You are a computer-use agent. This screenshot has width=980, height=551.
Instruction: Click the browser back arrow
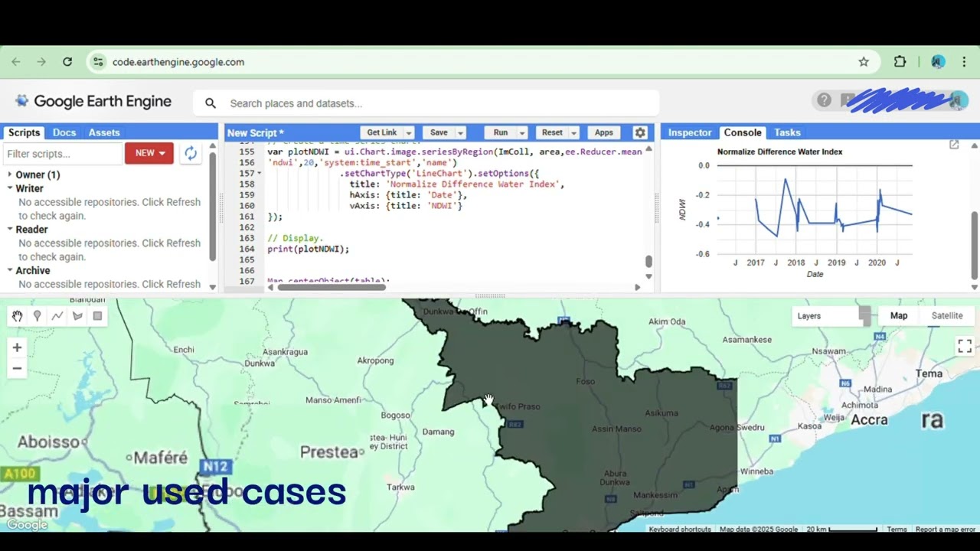16,62
